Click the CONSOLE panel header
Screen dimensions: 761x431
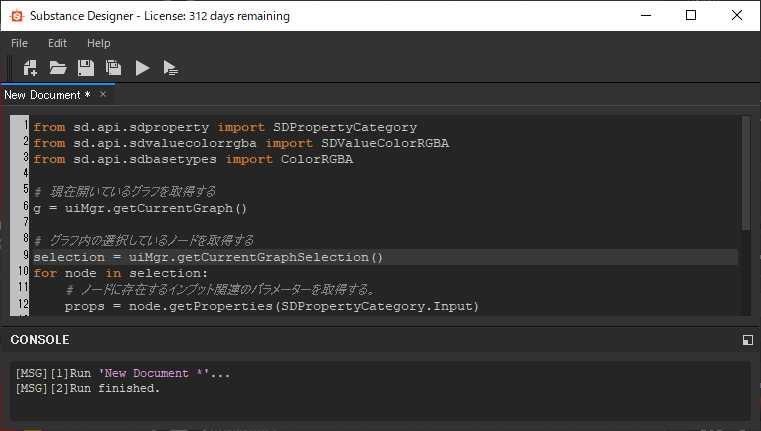pos(40,340)
